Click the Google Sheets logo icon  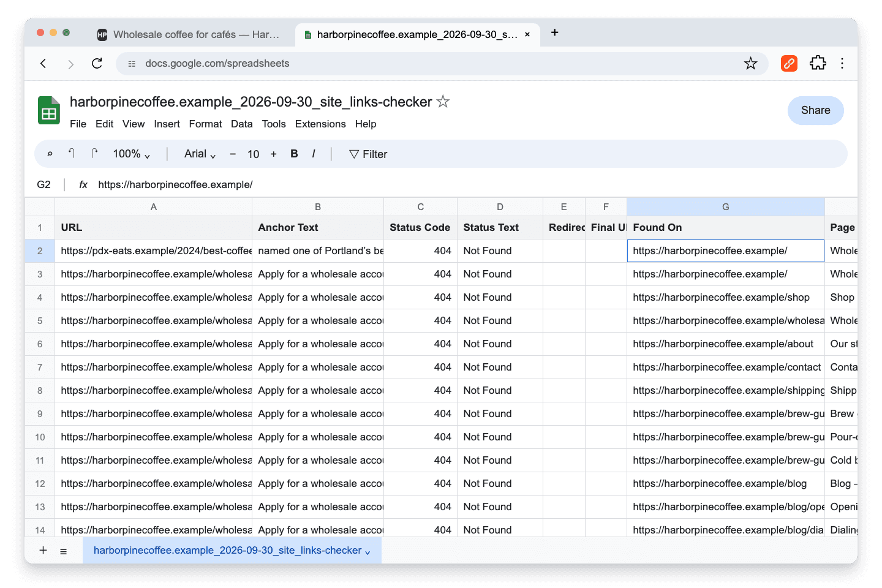49,110
